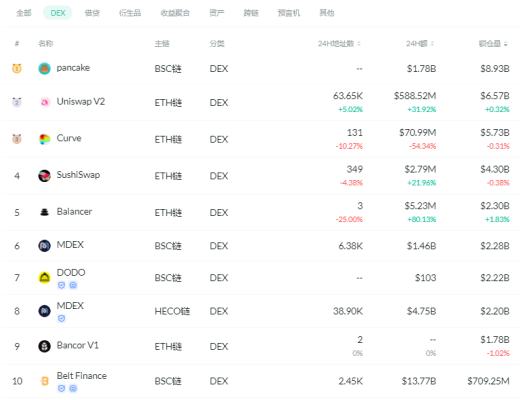Click Belt Finance's $13.77B volume
This screenshot has width=520, height=400.
(419, 381)
